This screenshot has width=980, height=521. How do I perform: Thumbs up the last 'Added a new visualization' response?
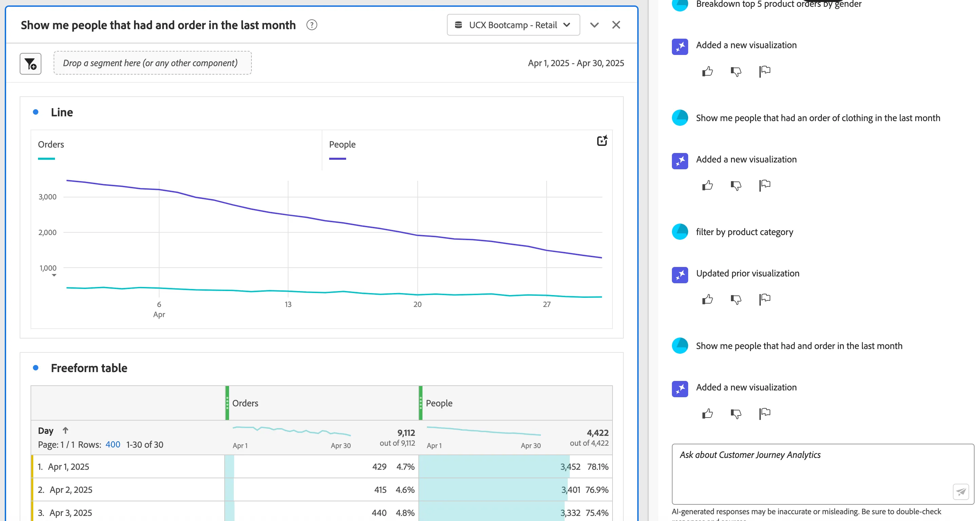point(707,413)
